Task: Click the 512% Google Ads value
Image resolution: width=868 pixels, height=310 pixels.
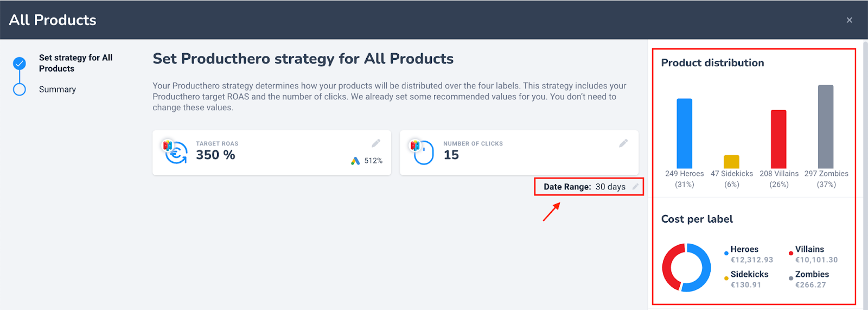Action: [x=373, y=161]
